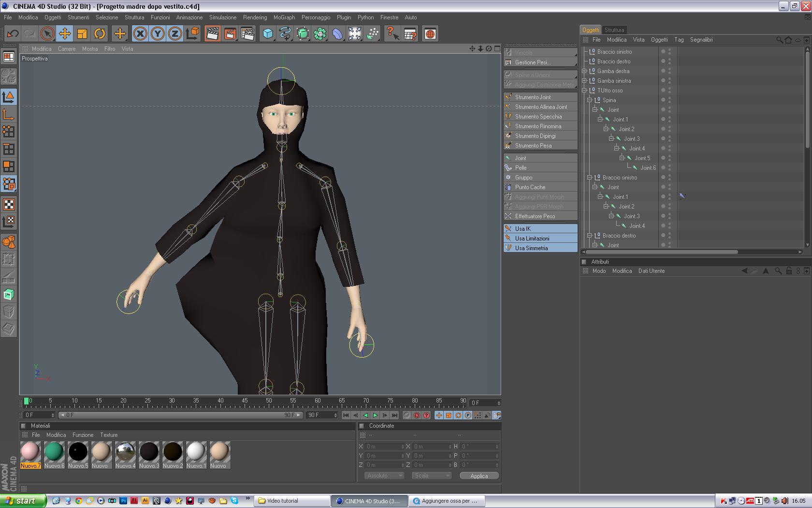Open the Assoluto coordinate dropdown
The image size is (812, 508).
(384, 476)
